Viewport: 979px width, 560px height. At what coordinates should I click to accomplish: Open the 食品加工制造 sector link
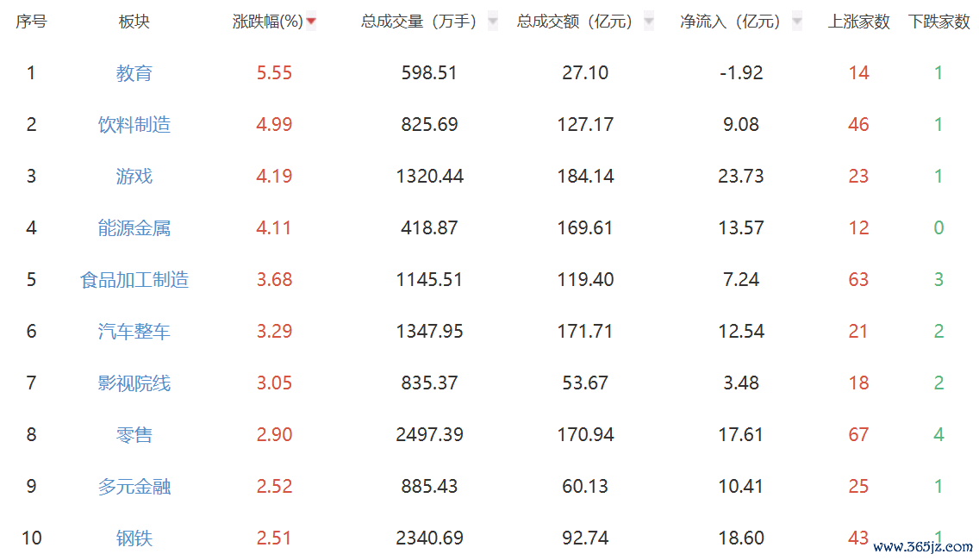[134, 280]
